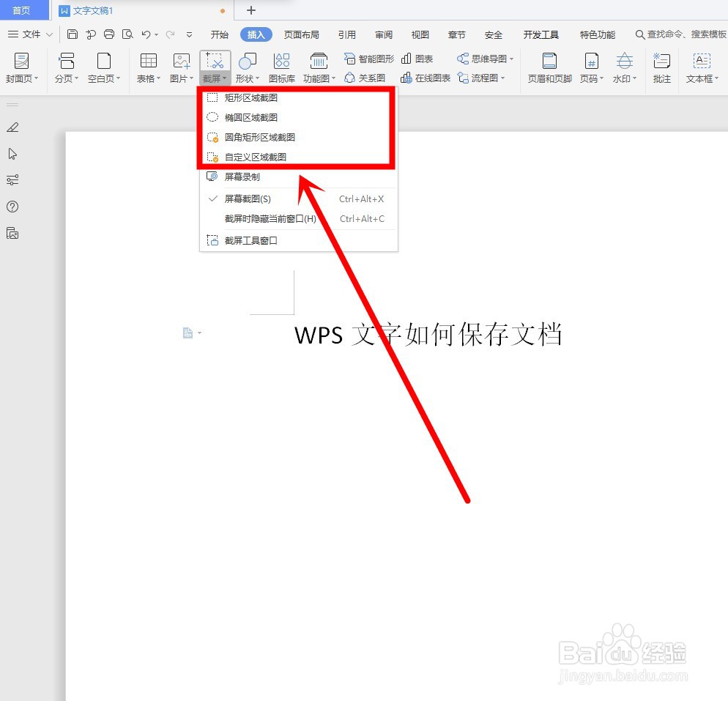Switch to the 开发工具 ribbon tab
This screenshot has height=701, width=728.
tap(541, 35)
